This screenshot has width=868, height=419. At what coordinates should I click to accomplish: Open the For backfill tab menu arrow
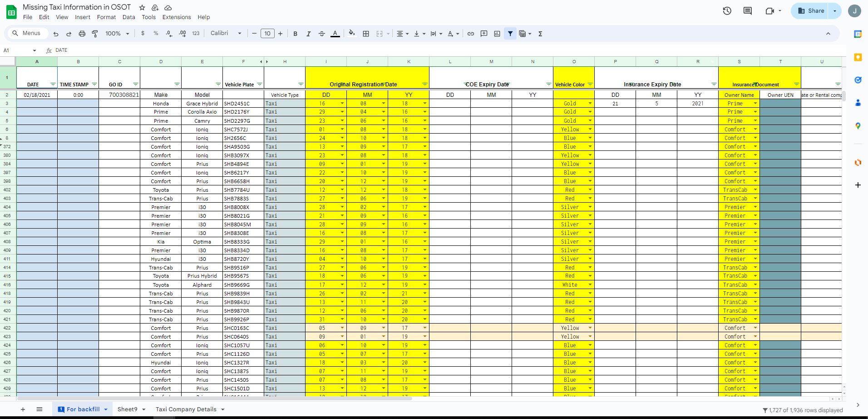[x=106, y=409]
